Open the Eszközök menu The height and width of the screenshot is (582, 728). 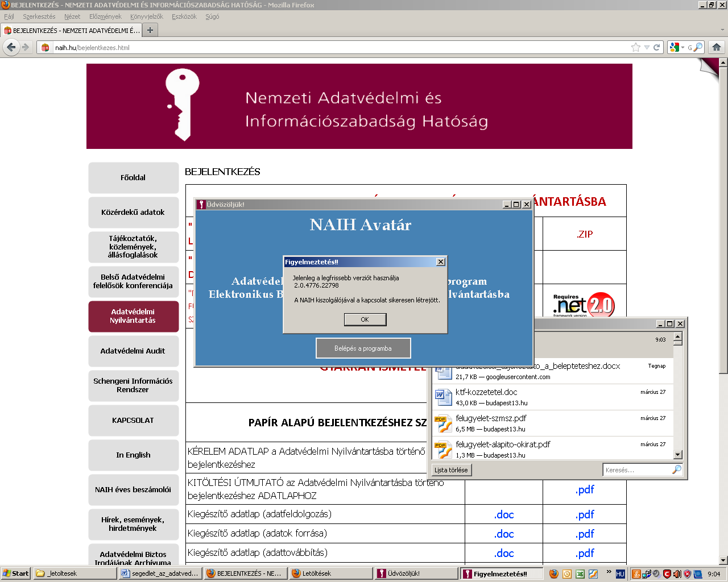pyautogui.click(x=184, y=16)
